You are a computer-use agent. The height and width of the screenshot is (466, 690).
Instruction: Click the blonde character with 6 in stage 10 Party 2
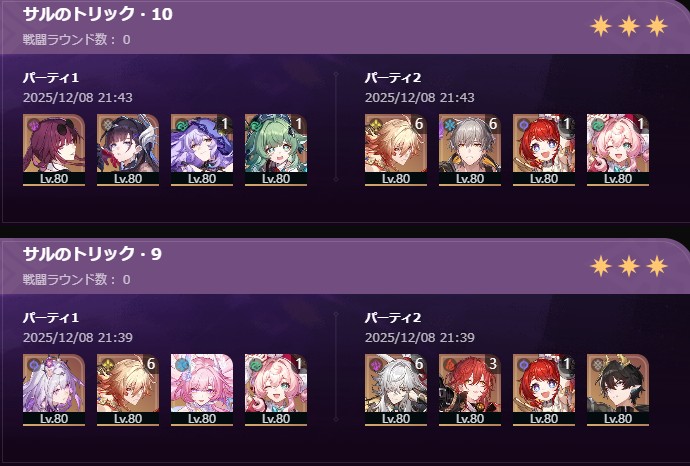click(x=396, y=150)
